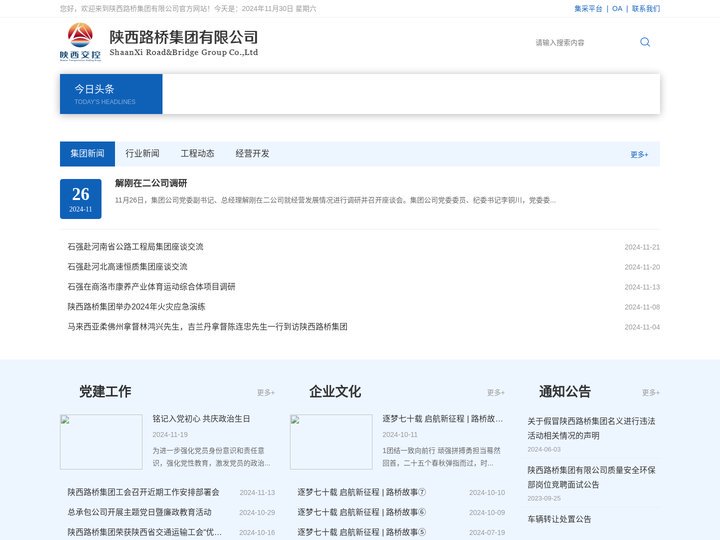This screenshot has height=540, width=720.
Task: Click the 企业文化 section heading
Action: [335, 392]
